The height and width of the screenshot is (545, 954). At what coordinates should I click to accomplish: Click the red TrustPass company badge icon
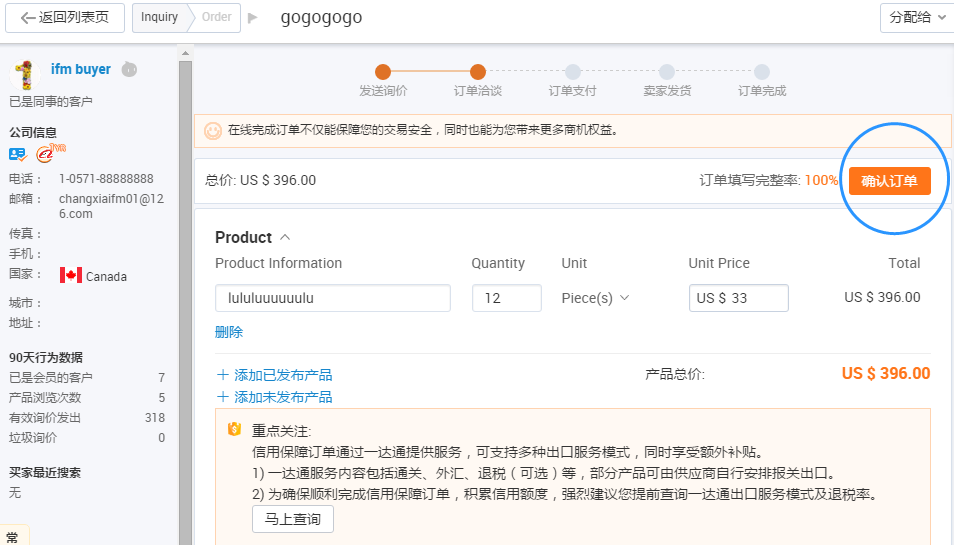click(x=50, y=153)
